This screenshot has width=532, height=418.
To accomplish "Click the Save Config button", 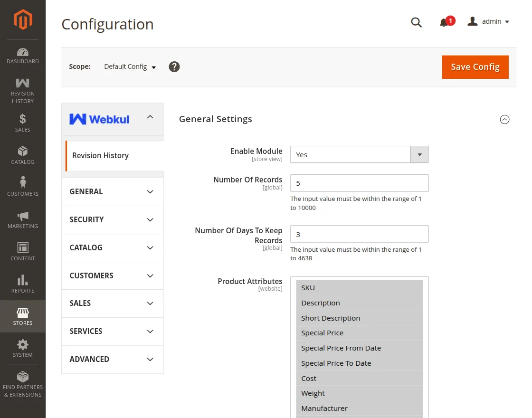I will (x=475, y=67).
